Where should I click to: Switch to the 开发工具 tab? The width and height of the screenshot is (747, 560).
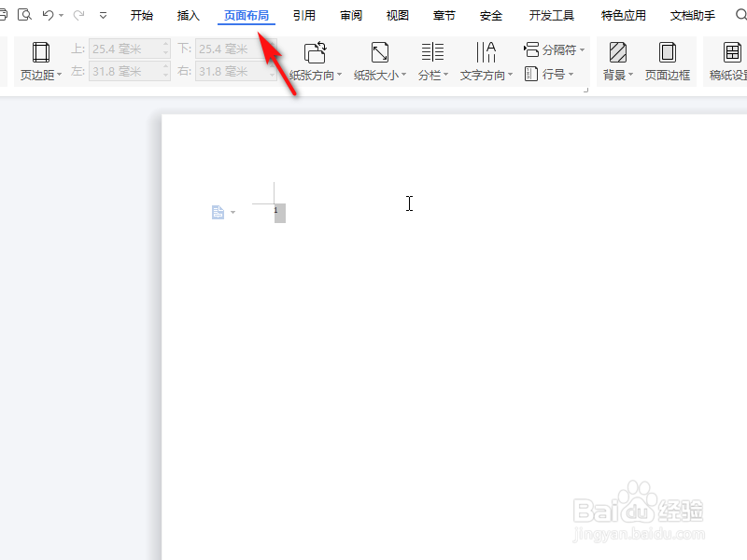(x=551, y=16)
